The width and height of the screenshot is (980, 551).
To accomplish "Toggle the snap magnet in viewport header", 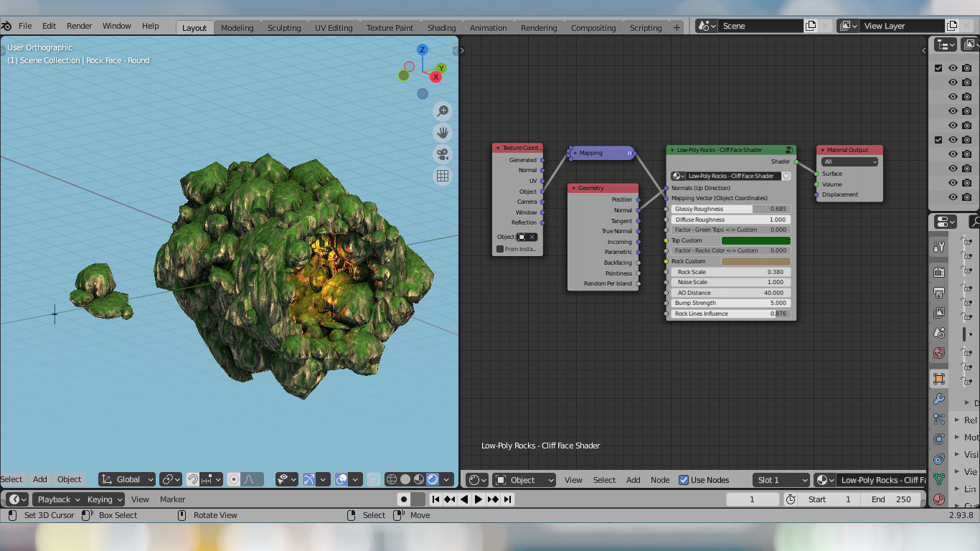I will coord(192,479).
